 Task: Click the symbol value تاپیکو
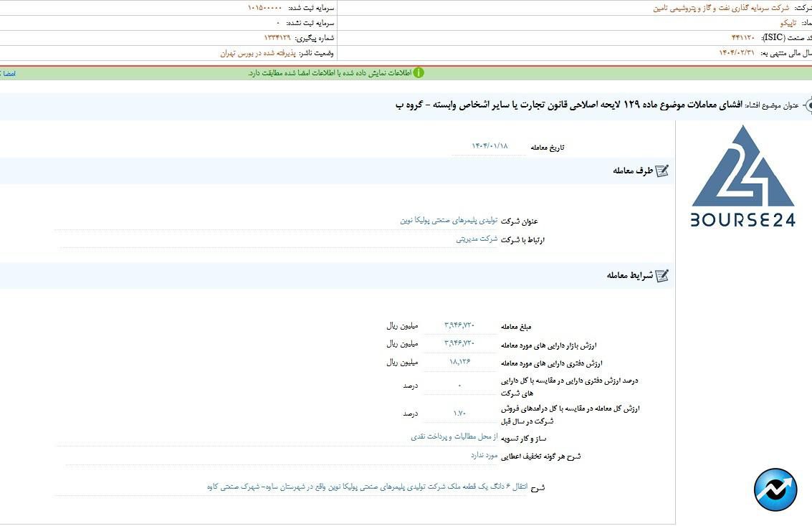(x=788, y=23)
